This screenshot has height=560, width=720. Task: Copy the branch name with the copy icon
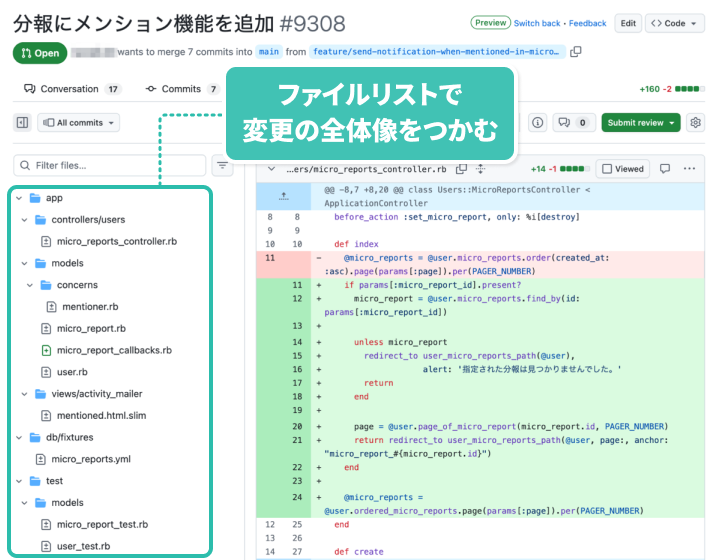576,51
